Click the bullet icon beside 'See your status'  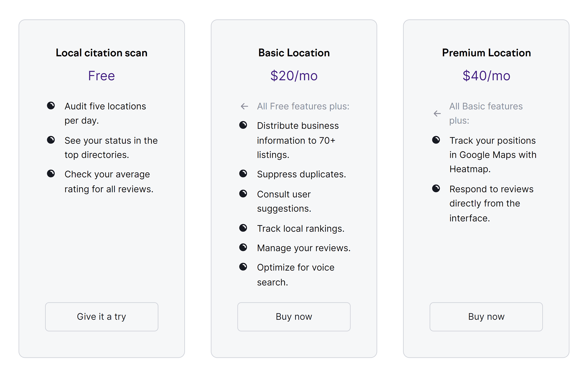point(51,140)
